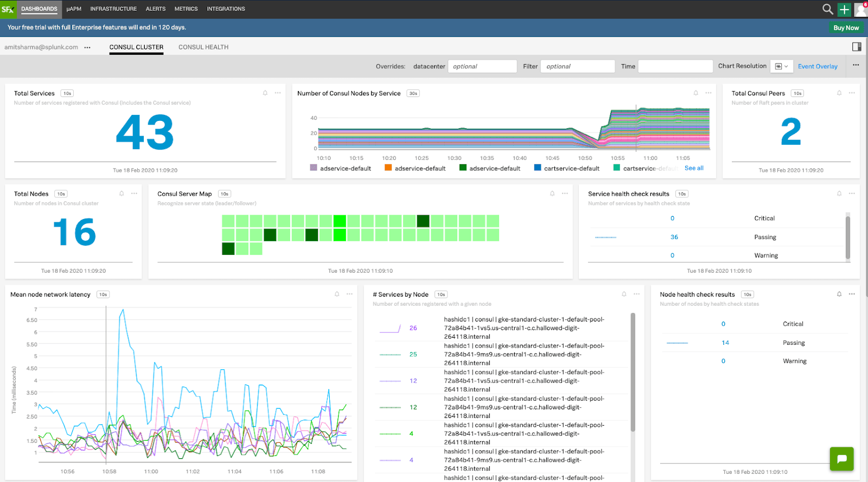Expand dashboard actions ellipsis beside Event Overlay
The image size is (868, 482).
click(856, 66)
